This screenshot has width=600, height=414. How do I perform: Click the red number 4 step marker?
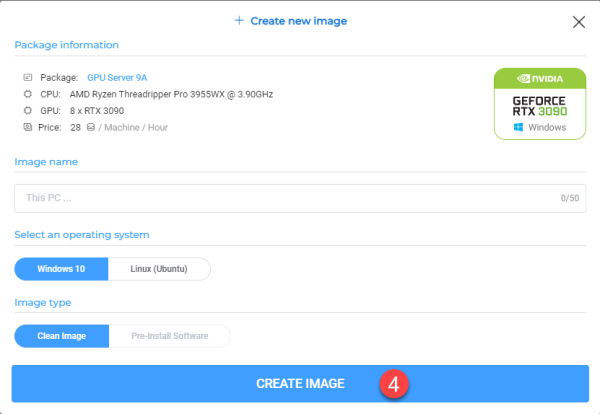tap(394, 383)
